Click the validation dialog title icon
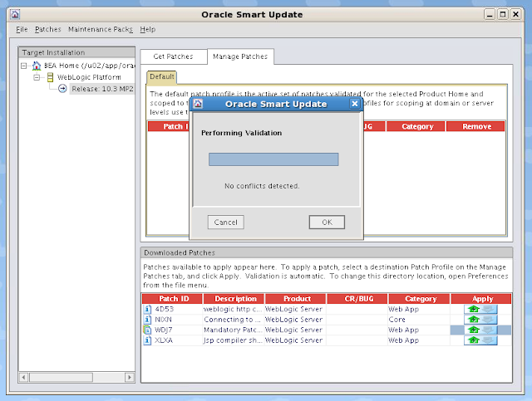532x401 pixels. click(198, 104)
